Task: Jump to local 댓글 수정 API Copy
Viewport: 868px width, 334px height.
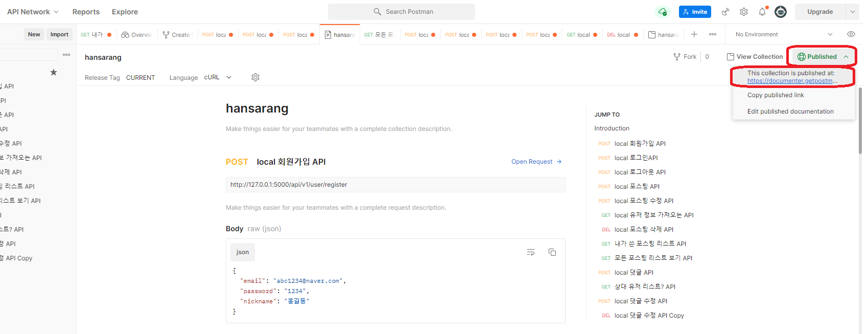Action: coord(649,316)
